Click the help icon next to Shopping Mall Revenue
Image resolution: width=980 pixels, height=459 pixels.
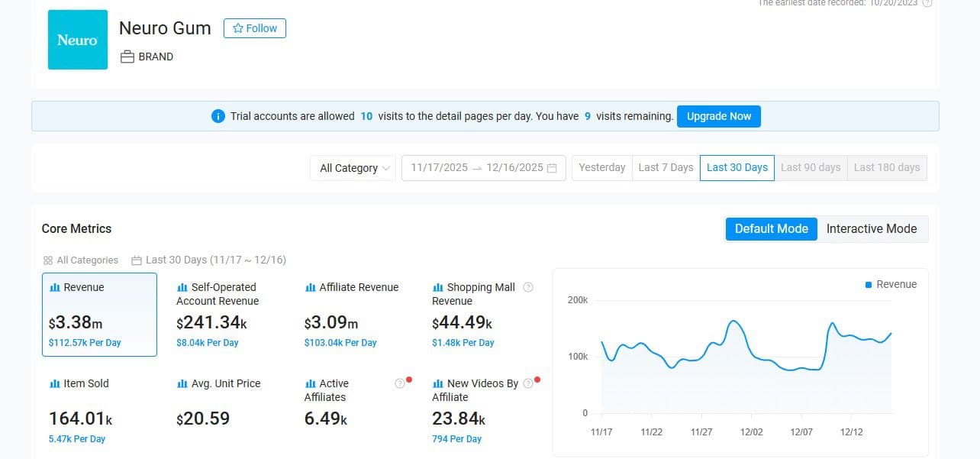pyautogui.click(x=527, y=287)
